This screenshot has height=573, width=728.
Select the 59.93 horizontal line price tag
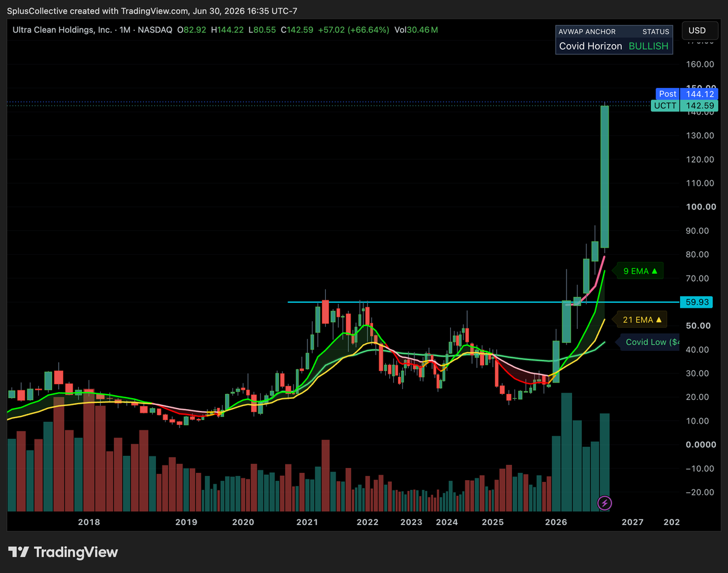point(697,302)
